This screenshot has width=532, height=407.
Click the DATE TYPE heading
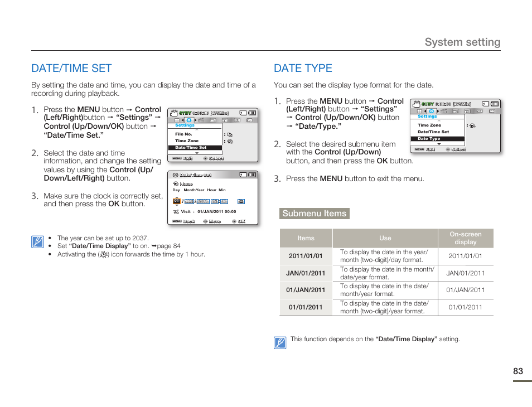pos(303,68)
